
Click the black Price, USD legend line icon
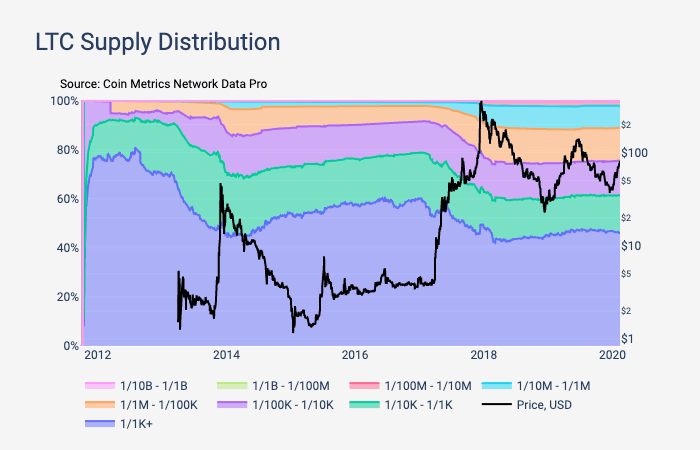496,405
